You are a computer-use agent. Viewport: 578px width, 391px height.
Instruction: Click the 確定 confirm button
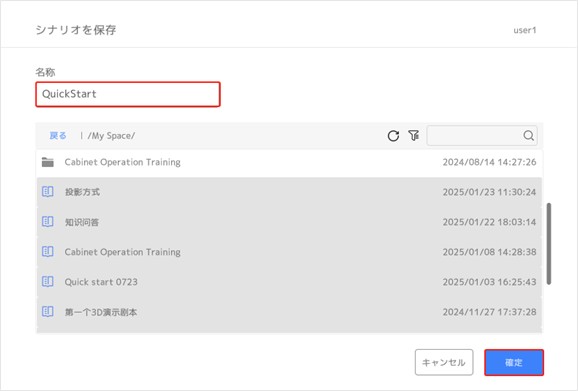pyautogui.click(x=514, y=363)
